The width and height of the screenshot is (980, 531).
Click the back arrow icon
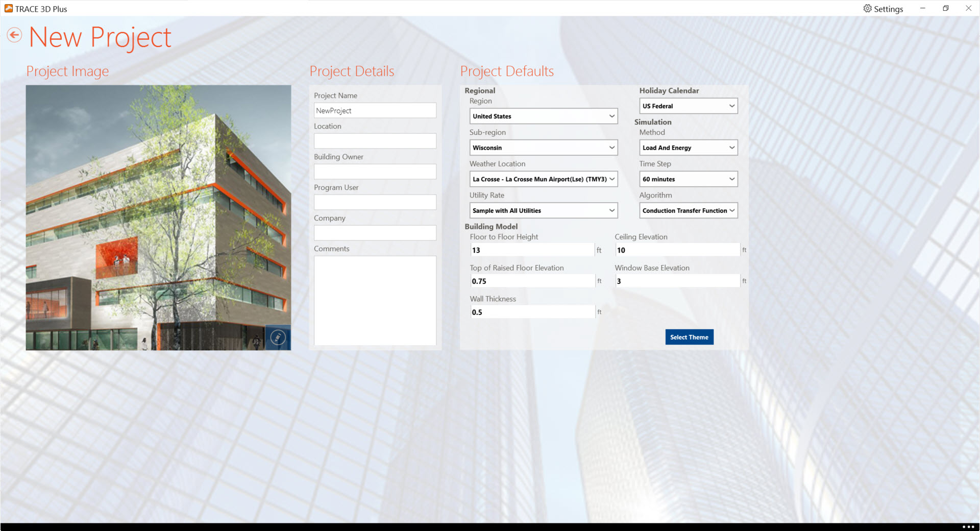tap(14, 35)
